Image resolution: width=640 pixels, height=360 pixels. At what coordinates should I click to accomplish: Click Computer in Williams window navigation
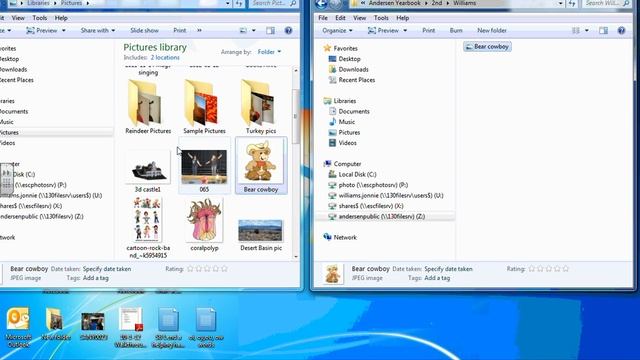(342, 164)
